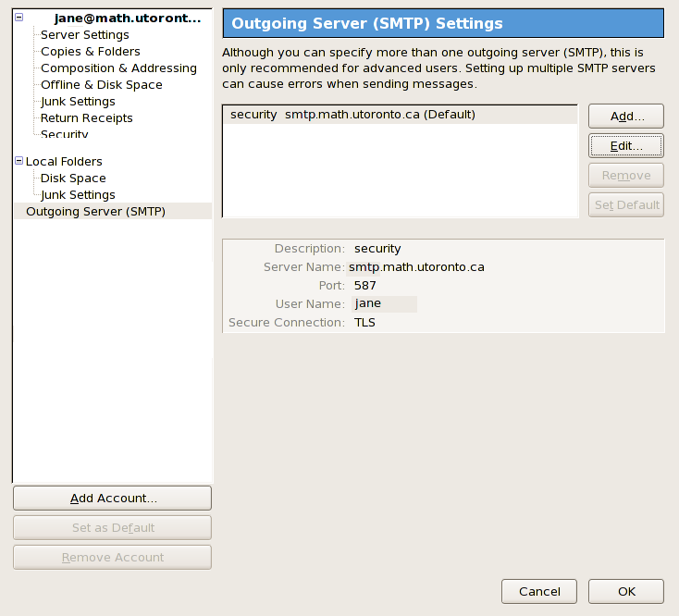The image size is (679, 616).
Task: Open the Security settings item
Action: [64, 134]
